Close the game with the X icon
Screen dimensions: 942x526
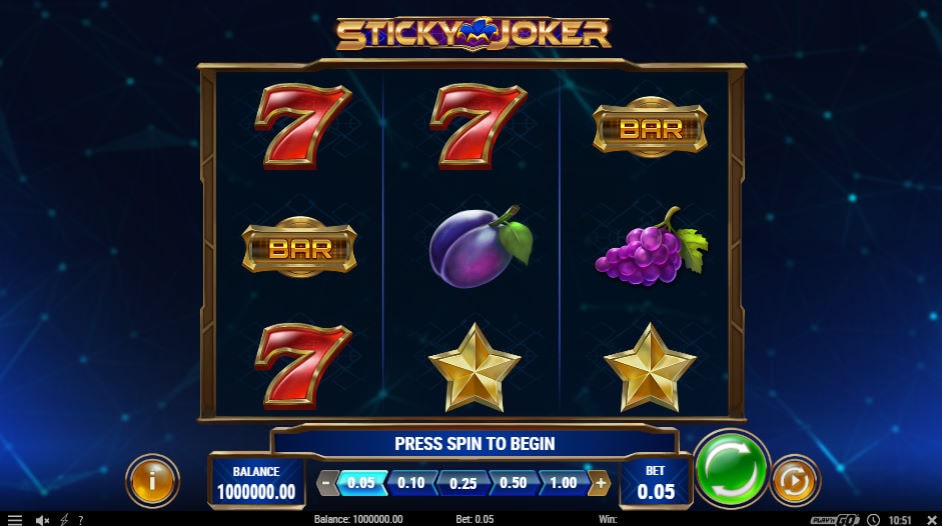[932, 519]
